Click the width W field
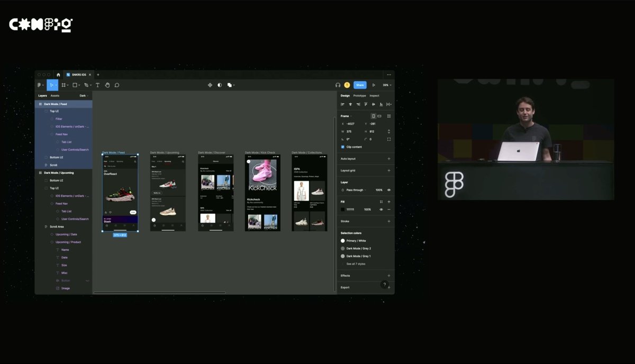635x364 pixels. (351, 131)
